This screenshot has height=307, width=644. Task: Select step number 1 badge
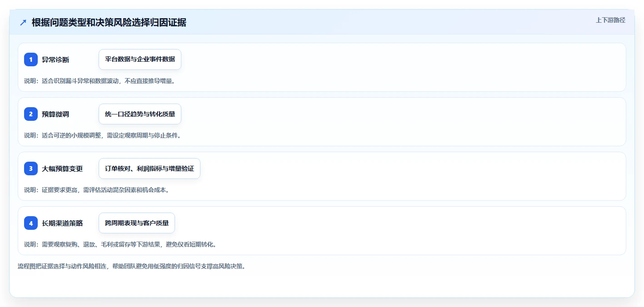coord(31,59)
